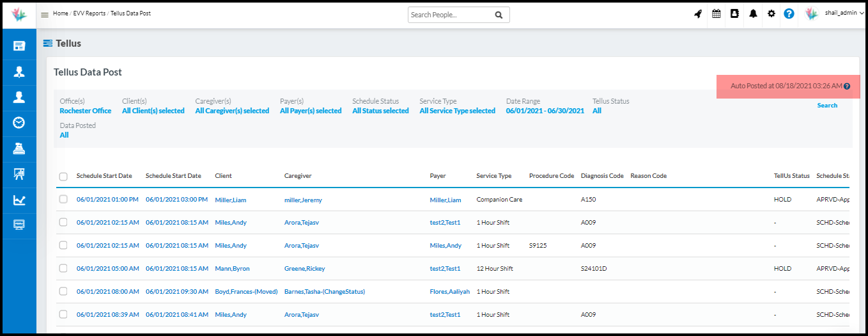Click the magnifier icon in search box

pyautogui.click(x=499, y=15)
